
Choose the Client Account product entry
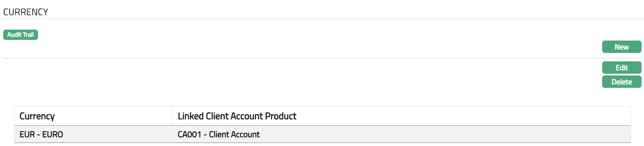pyautogui.click(x=218, y=134)
